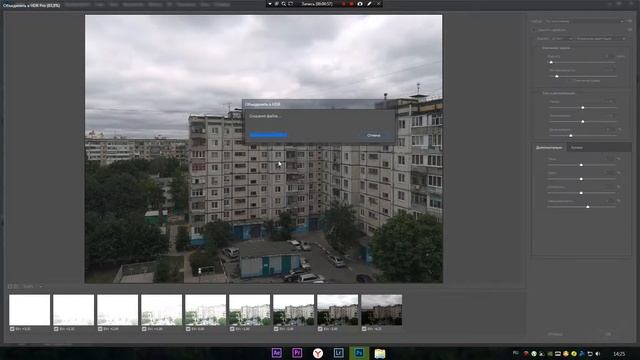Adjust the Highlight slider in Advanced tab
640x360 pixels.
click(581, 179)
